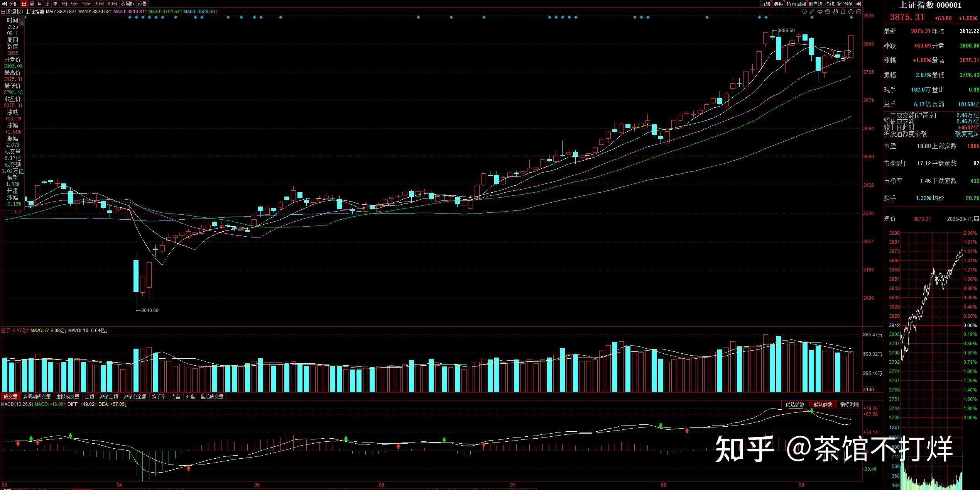Open the toolbox briefcase icon

[x=828, y=12]
